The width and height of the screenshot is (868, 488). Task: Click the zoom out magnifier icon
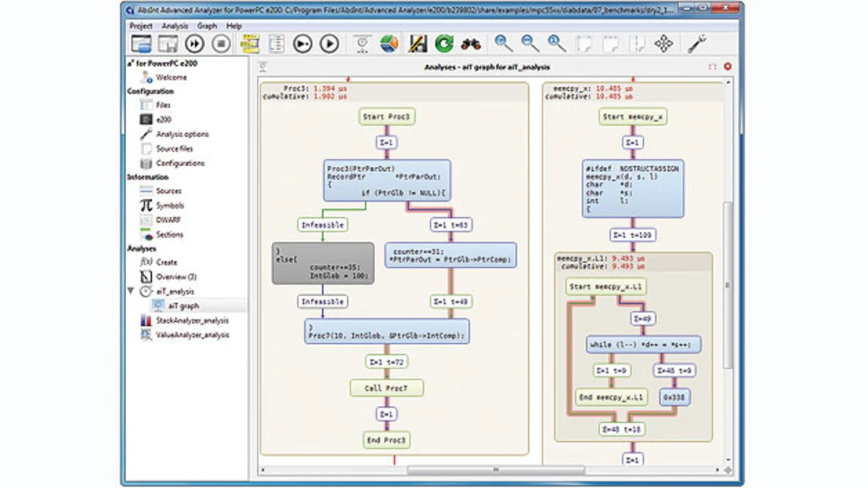[x=530, y=44]
